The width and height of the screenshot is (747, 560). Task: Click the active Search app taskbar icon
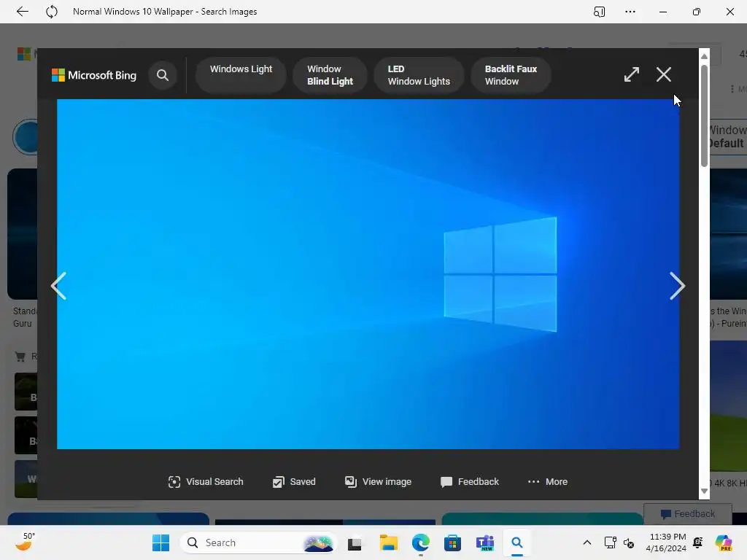(x=517, y=542)
